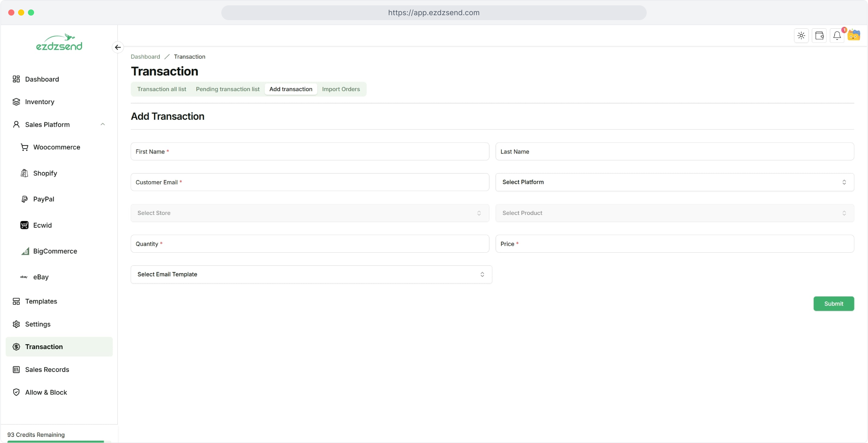Image resolution: width=868 pixels, height=443 pixels.
Task: Open the wallet icon in header
Action: click(x=819, y=36)
